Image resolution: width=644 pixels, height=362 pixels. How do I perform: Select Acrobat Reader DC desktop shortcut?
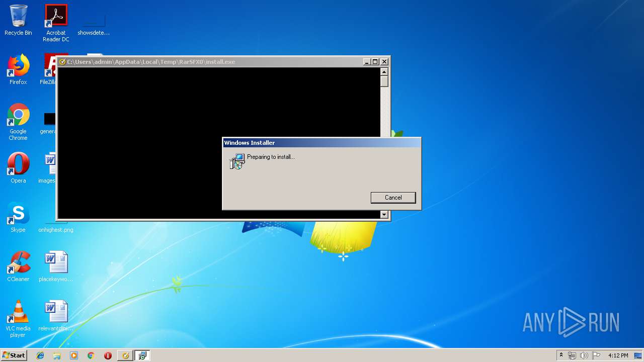click(56, 24)
